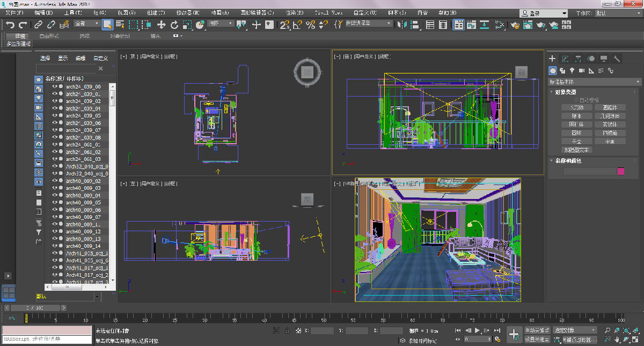Toggle visibility of arch40_009_02 object
Image resolution: width=644 pixels, height=346 pixels.
click(x=54, y=181)
